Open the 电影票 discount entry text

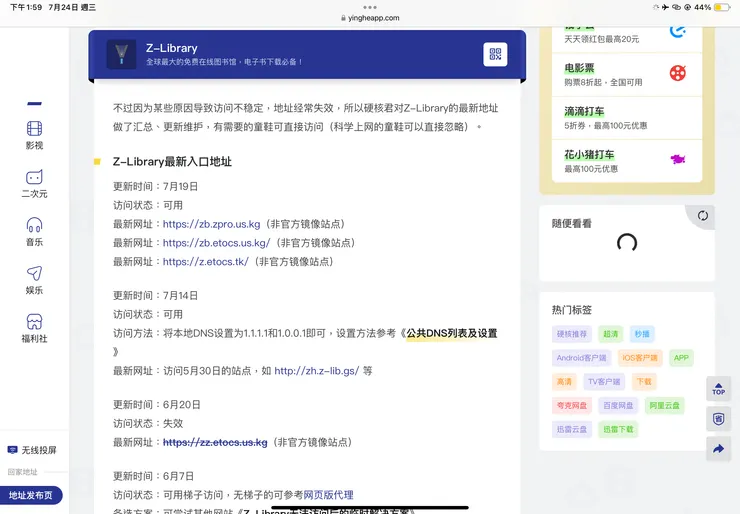(603, 75)
